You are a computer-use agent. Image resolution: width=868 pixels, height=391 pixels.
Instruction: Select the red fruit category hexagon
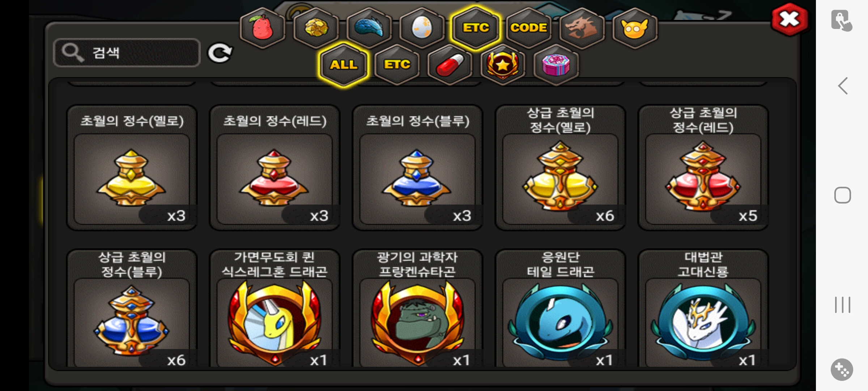tap(263, 28)
